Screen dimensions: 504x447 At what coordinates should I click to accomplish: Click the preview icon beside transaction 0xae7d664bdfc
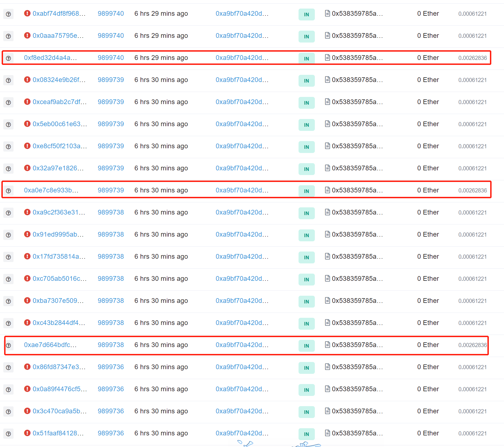pyautogui.click(x=8, y=345)
